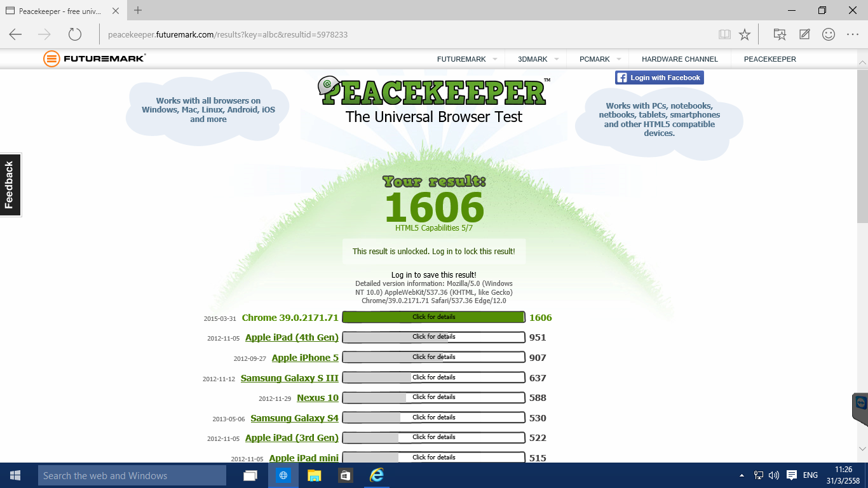The width and height of the screenshot is (868, 488).
Task: Open the Hub favorites panel
Action: click(x=780, y=34)
